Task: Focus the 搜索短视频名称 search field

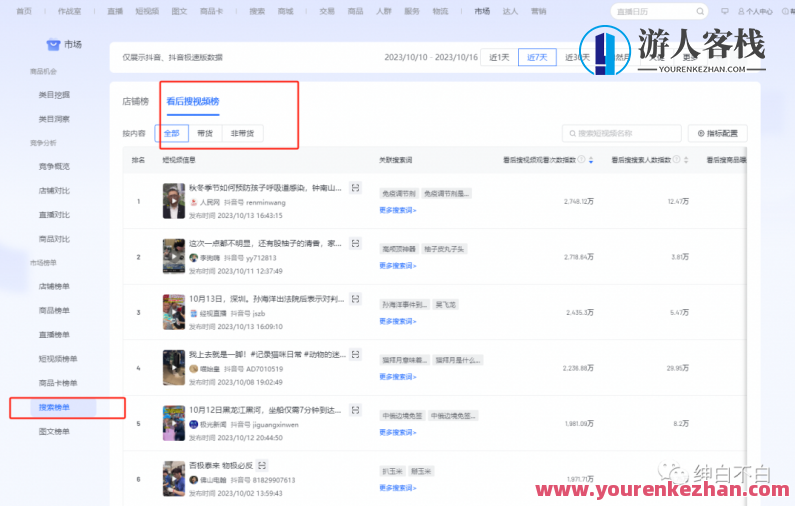Action: click(x=622, y=133)
